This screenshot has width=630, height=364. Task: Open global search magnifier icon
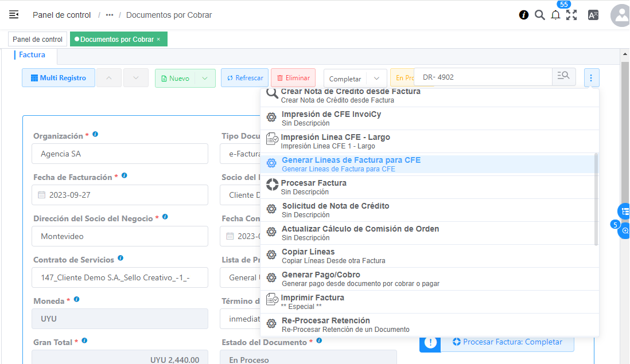point(539,15)
